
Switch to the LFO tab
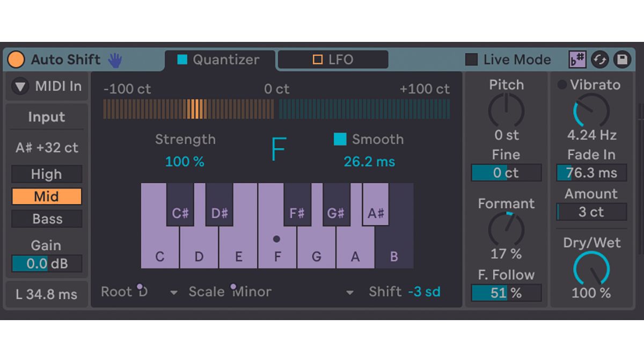[333, 60]
